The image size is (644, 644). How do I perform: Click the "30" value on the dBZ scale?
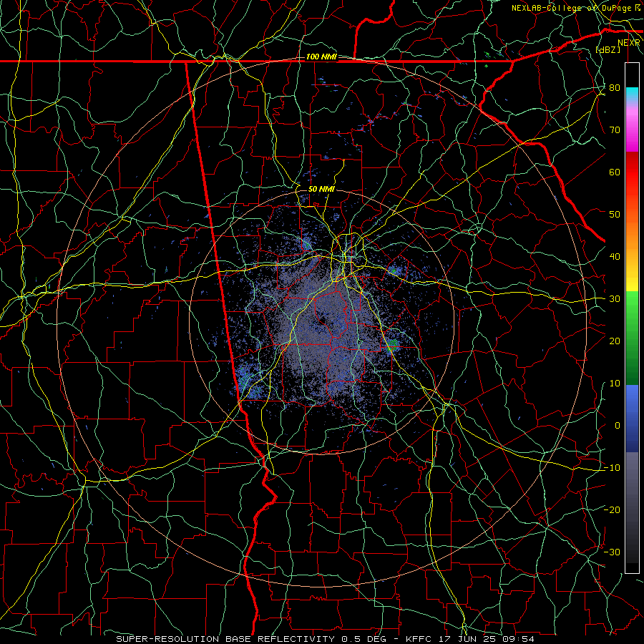(615, 299)
